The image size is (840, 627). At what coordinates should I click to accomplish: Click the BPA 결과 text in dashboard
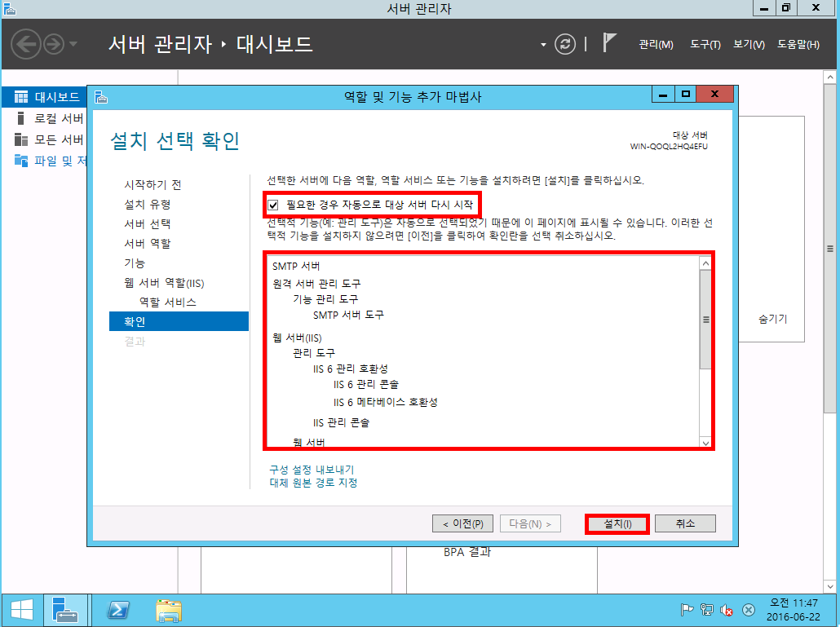click(467, 552)
